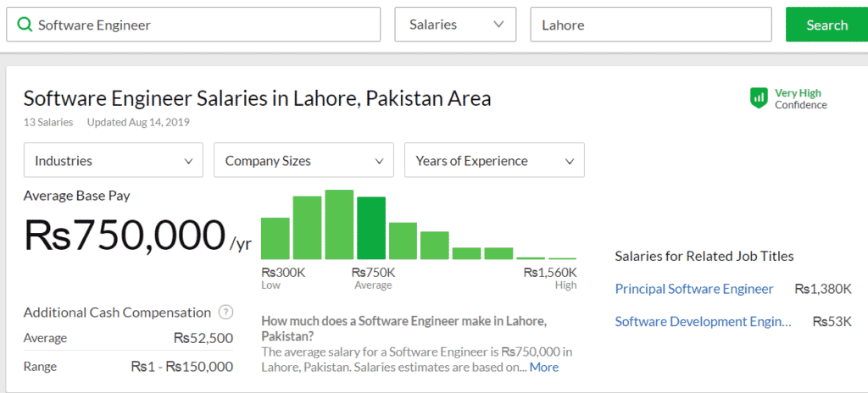The width and height of the screenshot is (868, 393).
Task: Open the Salaries category dropdown
Action: [455, 25]
